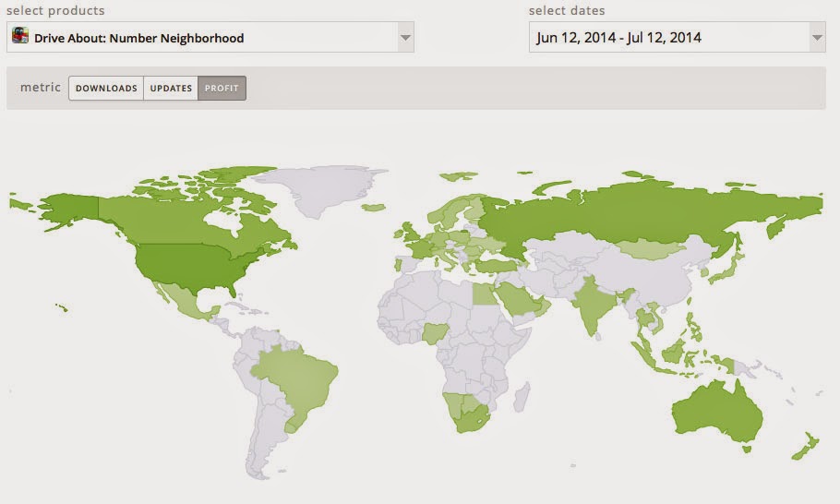Click Nigeria on the map

coord(435,333)
